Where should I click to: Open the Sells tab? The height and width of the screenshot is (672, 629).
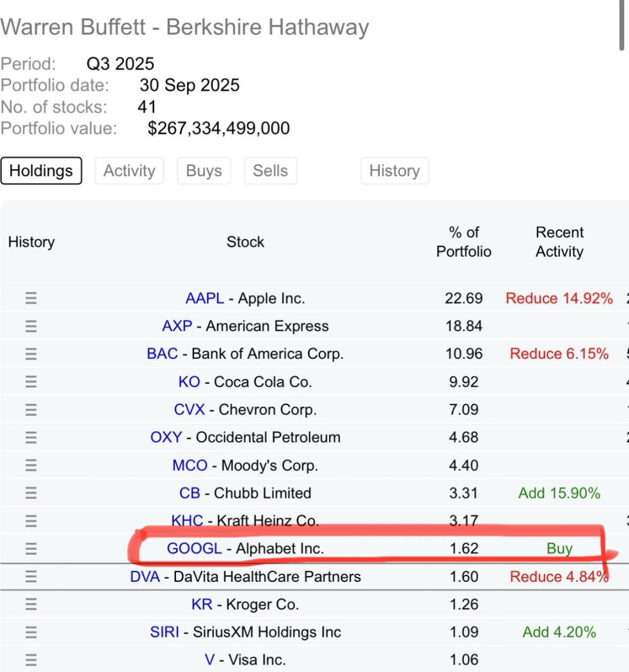pyautogui.click(x=270, y=171)
